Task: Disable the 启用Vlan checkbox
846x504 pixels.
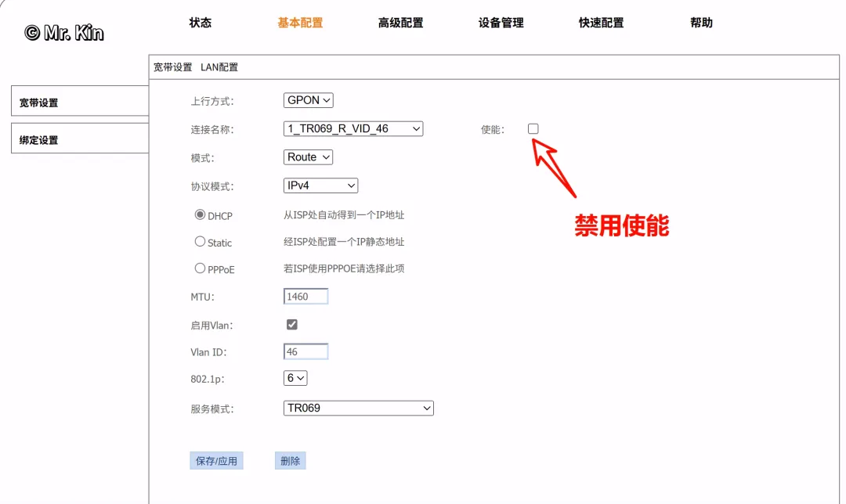Action: [x=291, y=324]
